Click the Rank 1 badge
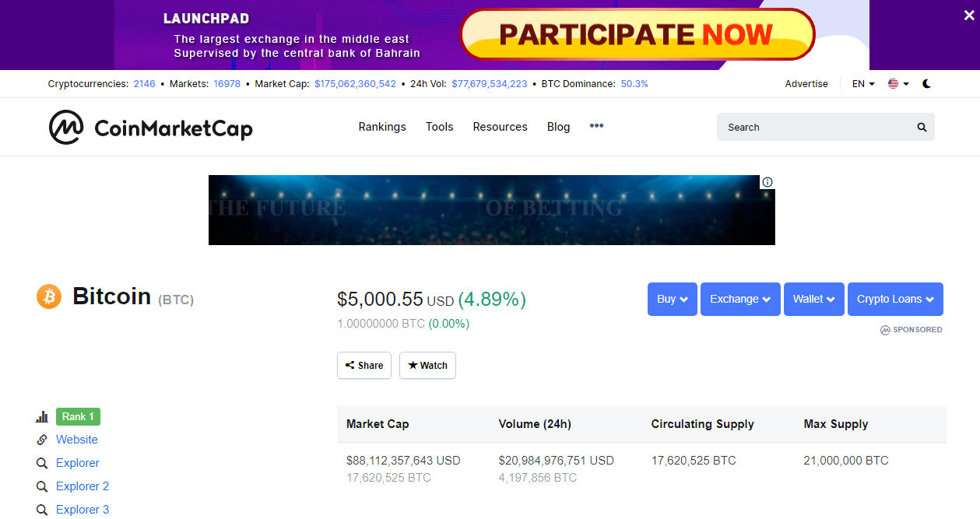This screenshot has width=980, height=519. click(78, 416)
